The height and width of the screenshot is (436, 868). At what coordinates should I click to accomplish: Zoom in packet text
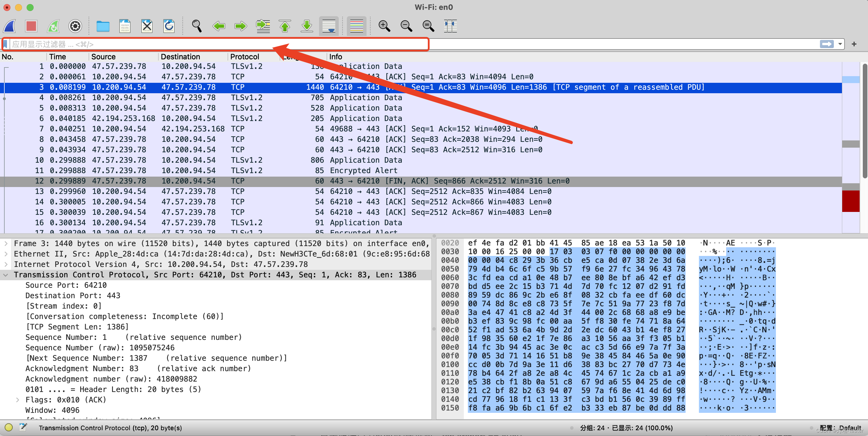pos(384,26)
